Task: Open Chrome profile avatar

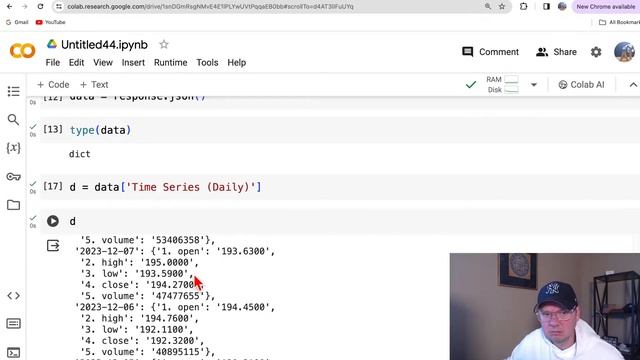Action: click(562, 7)
